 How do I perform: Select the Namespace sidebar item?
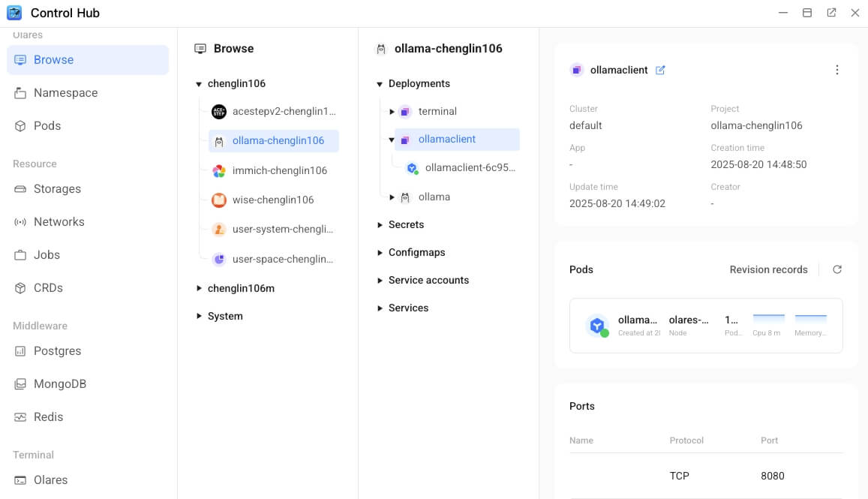(65, 92)
